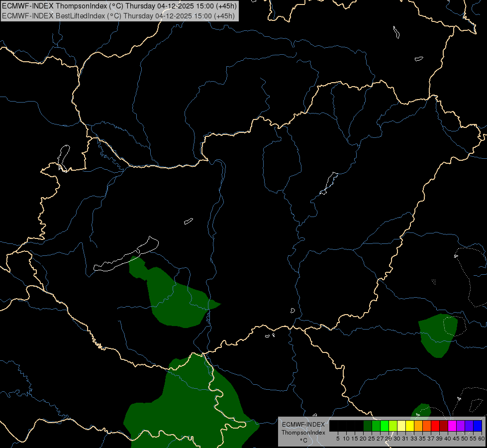The height and width of the screenshot is (448, 487).
Task: Click the bright red 37-39 legend swatch
Action: [x=435, y=426]
